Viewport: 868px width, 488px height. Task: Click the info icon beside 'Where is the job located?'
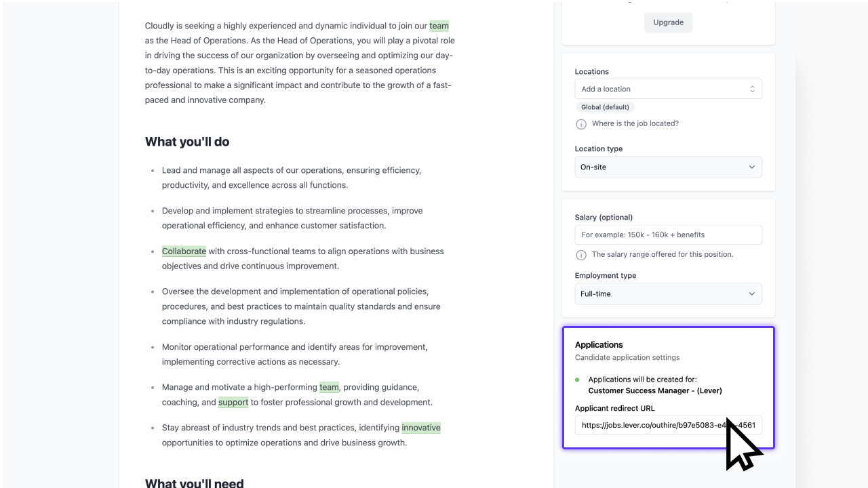point(581,124)
